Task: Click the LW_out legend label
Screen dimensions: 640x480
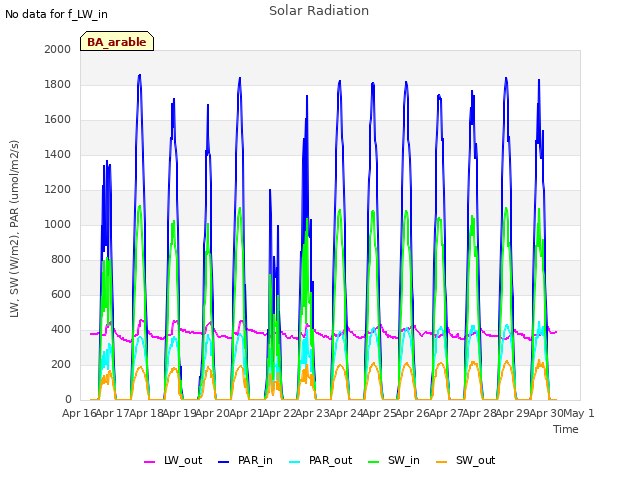Action: click(x=183, y=460)
